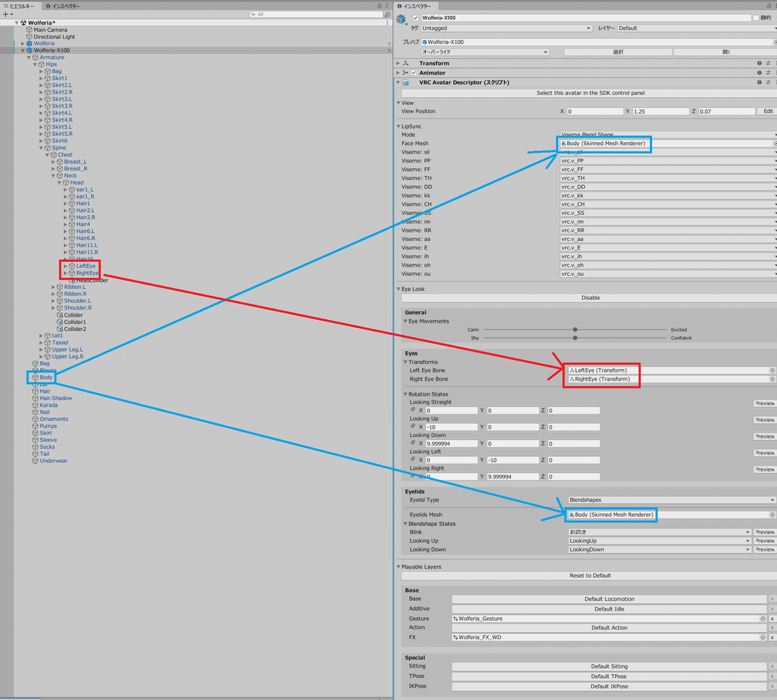Viewport: 777px width, 700px height.
Task: Open help for Transform component
Action: click(760, 63)
